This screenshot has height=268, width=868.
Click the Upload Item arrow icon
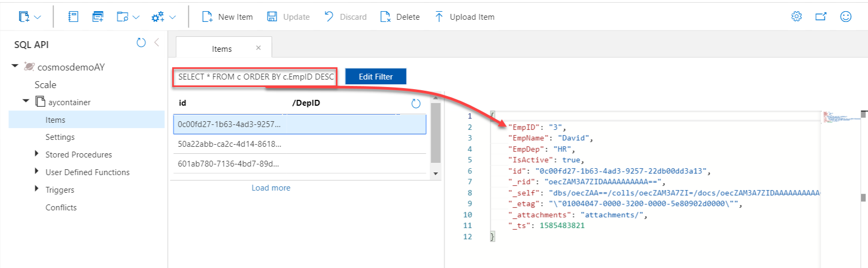pyautogui.click(x=439, y=17)
